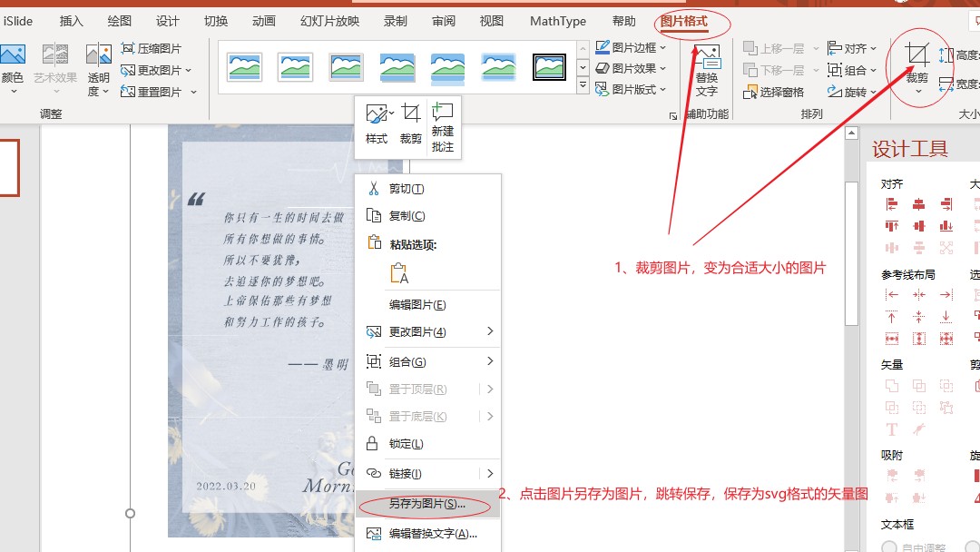The image size is (980, 552).
Task: Click align-left icon in Design Tools panel
Action: click(892, 204)
